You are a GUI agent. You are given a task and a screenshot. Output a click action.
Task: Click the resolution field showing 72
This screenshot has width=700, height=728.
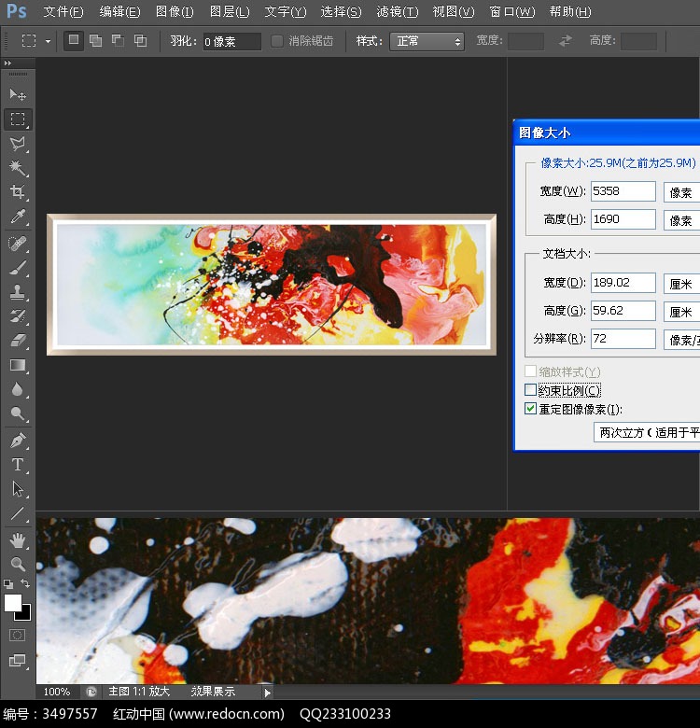point(623,339)
